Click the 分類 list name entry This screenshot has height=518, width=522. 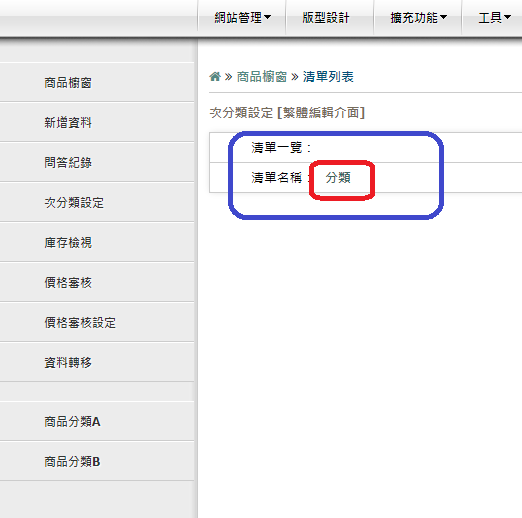(x=338, y=178)
